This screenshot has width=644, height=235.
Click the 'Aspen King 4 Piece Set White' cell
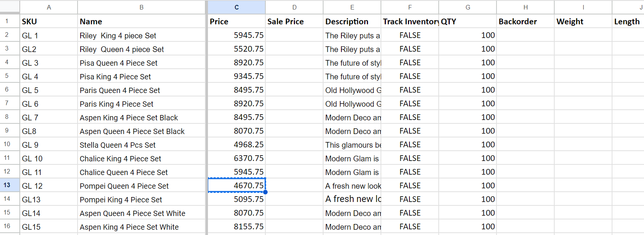point(141,227)
